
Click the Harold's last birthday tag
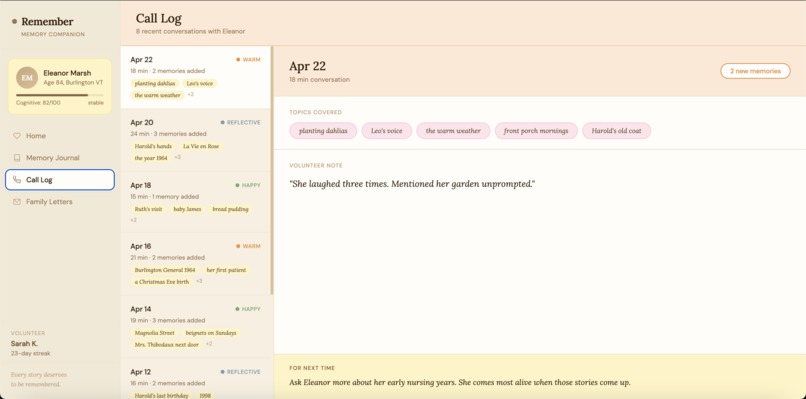161,395
